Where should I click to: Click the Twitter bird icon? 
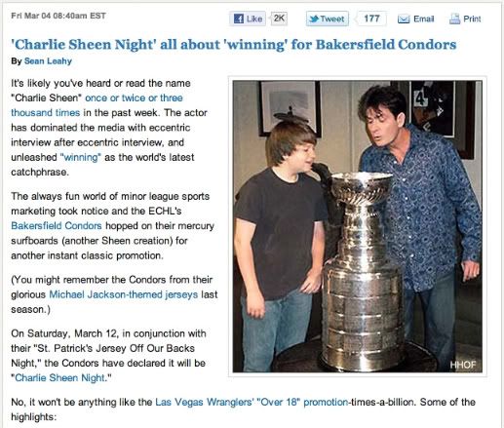pyautogui.click(x=314, y=19)
